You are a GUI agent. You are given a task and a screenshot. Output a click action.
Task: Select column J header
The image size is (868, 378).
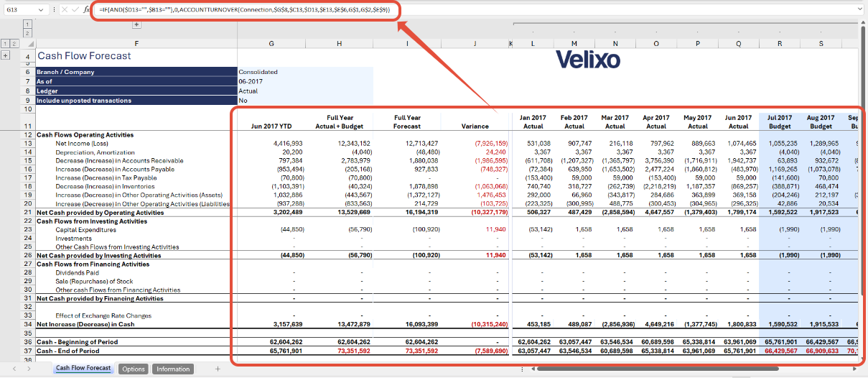pyautogui.click(x=475, y=44)
